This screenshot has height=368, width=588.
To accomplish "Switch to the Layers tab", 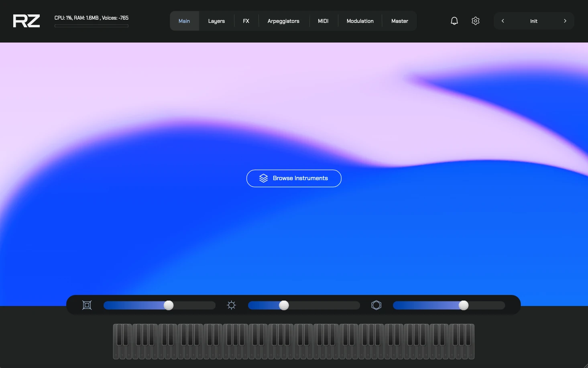I will coord(216,21).
